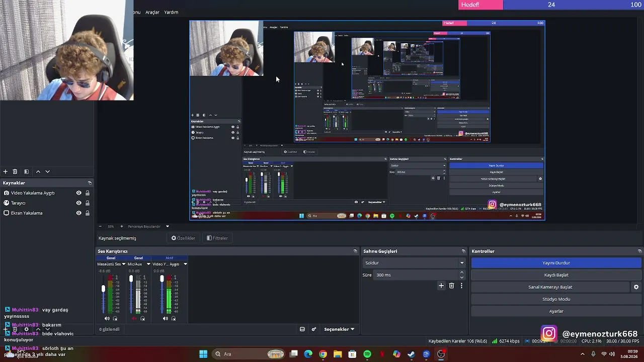Toggle audio monitoring for Mic/Aux
The image size is (644, 362).
point(142,318)
